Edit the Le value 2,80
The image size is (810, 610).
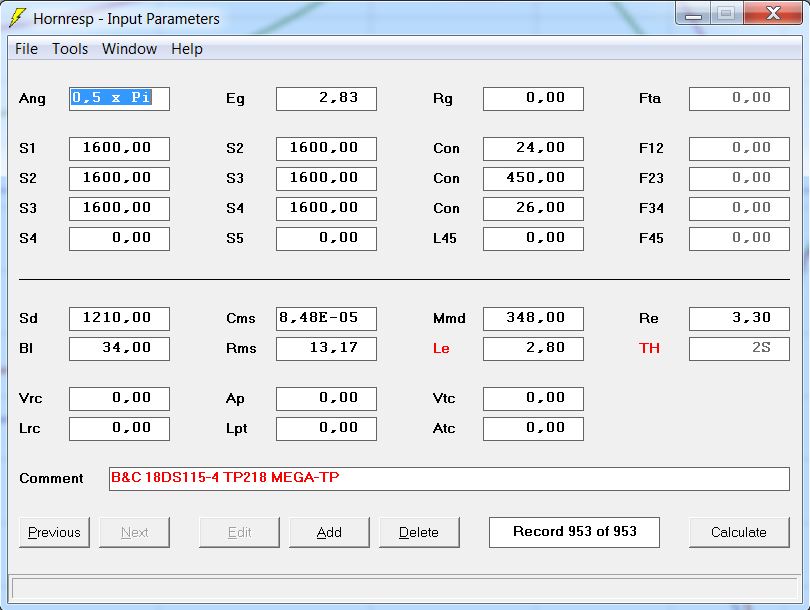pyautogui.click(x=534, y=349)
